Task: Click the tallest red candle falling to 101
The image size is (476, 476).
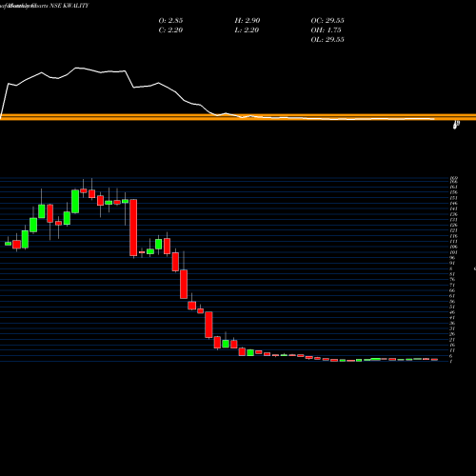Action: [133, 228]
